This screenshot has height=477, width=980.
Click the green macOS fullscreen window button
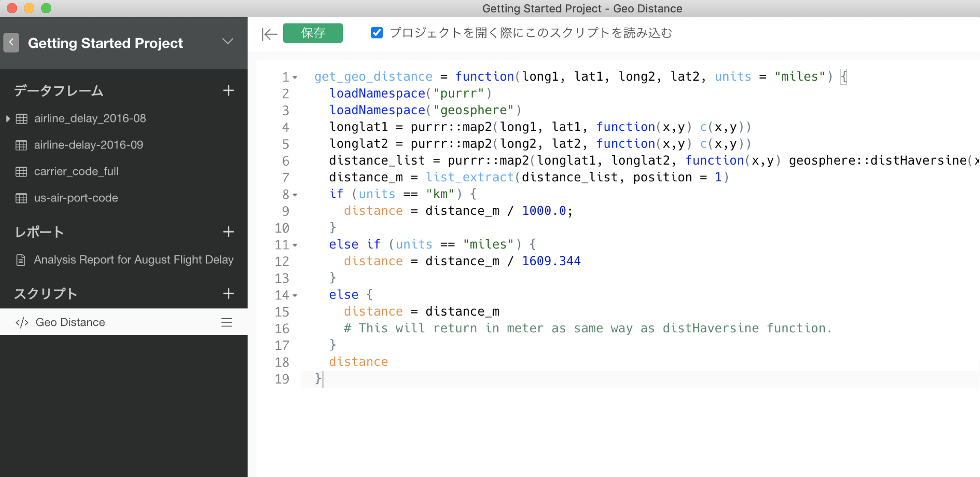click(x=46, y=8)
